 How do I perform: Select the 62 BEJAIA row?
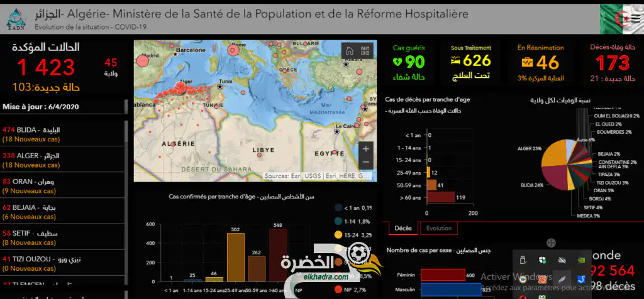pyautogui.click(x=62, y=212)
